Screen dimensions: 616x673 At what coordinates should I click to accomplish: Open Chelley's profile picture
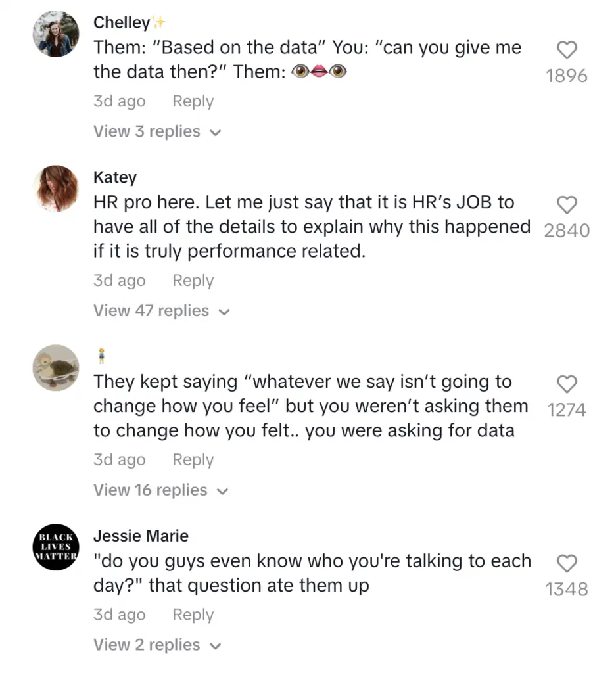pyautogui.click(x=56, y=34)
